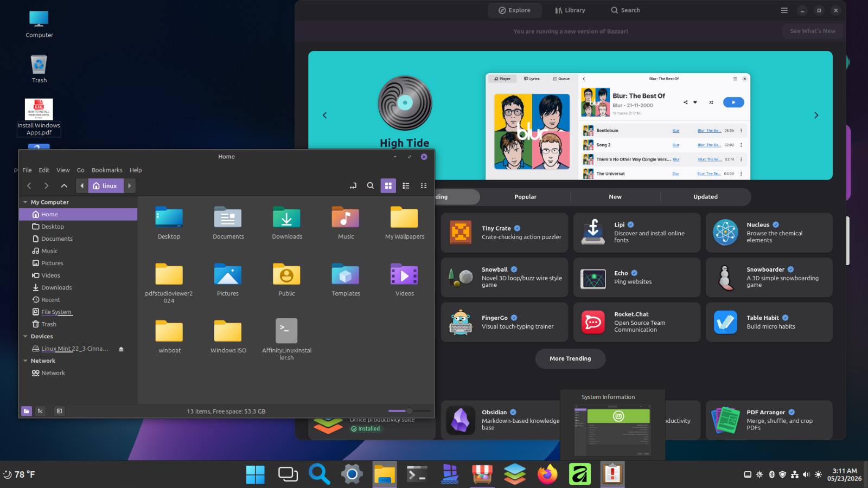
Task: Show tree view in the sidebar via status bar
Action: [40, 411]
